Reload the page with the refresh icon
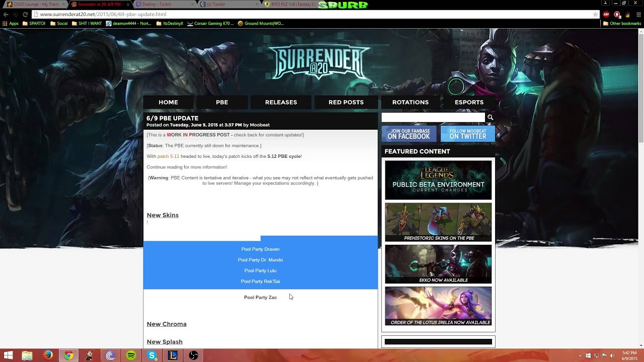This screenshot has width=644, height=362. point(25,15)
